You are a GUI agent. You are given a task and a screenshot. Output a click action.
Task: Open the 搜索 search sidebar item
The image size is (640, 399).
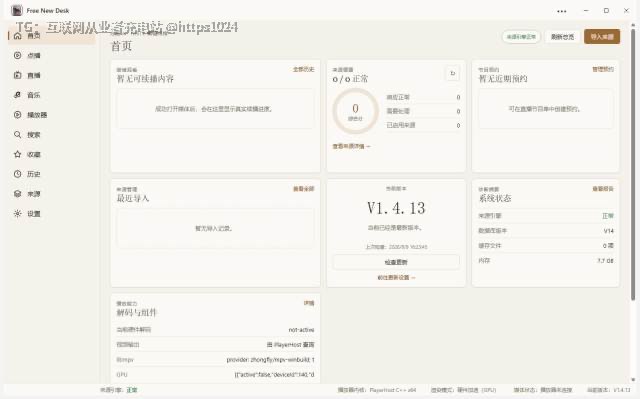[x=52, y=135]
